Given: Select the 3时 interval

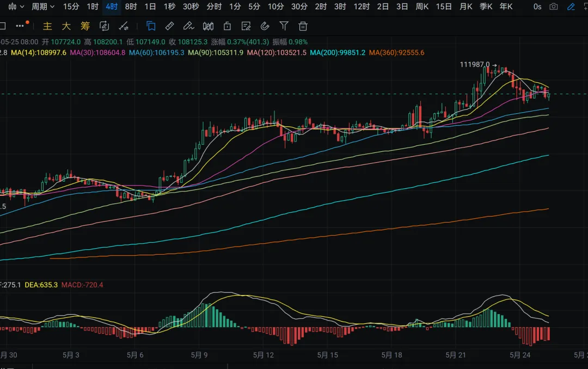Looking at the screenshot, I should 340,7.
